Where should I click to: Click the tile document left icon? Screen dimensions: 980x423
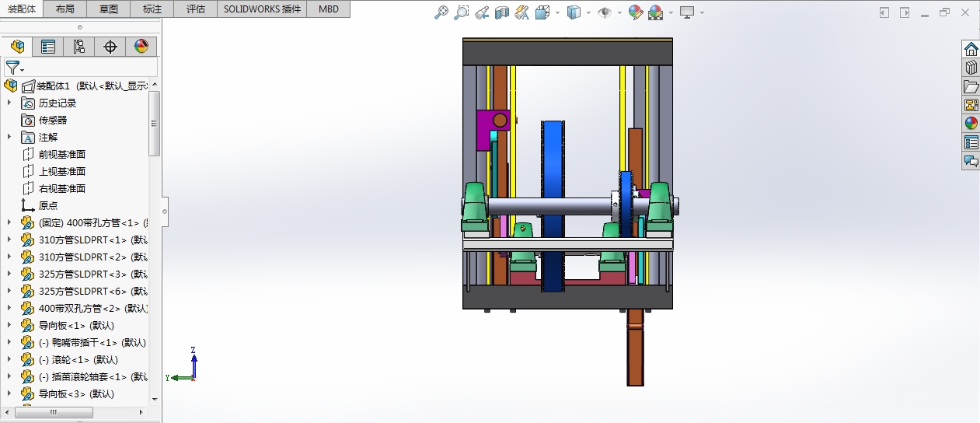tap(884, 12)
